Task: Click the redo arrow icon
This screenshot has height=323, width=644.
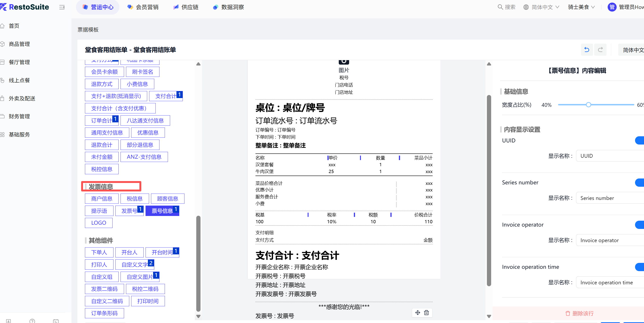Action: (x=600, y=50)
